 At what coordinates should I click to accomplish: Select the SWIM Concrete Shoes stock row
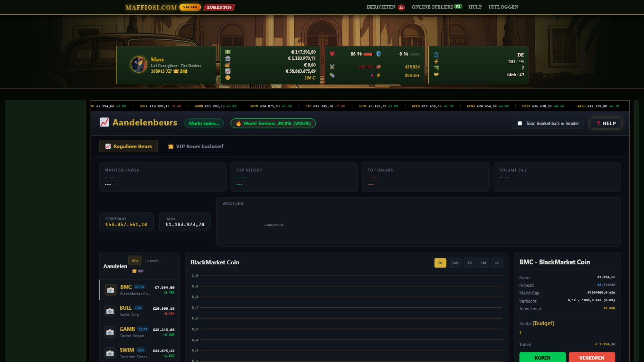[x=140, y=353]
